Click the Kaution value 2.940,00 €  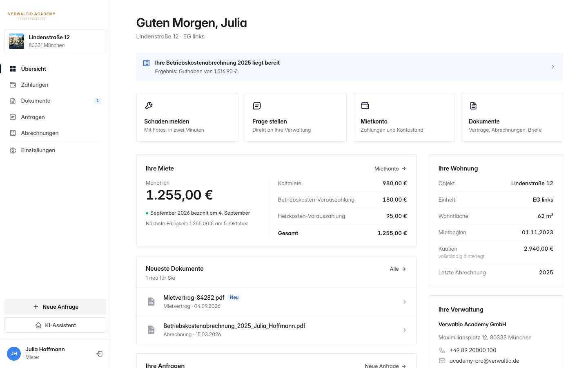[539, 249]
